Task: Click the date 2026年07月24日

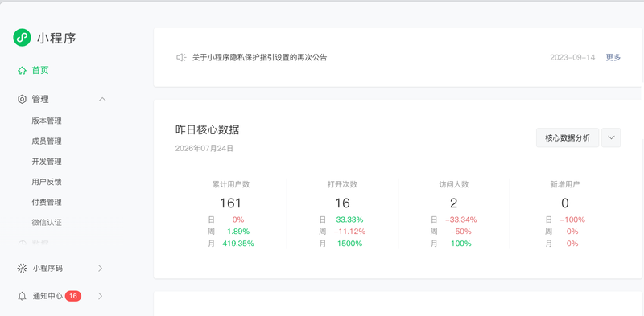Action: (204, 149)
